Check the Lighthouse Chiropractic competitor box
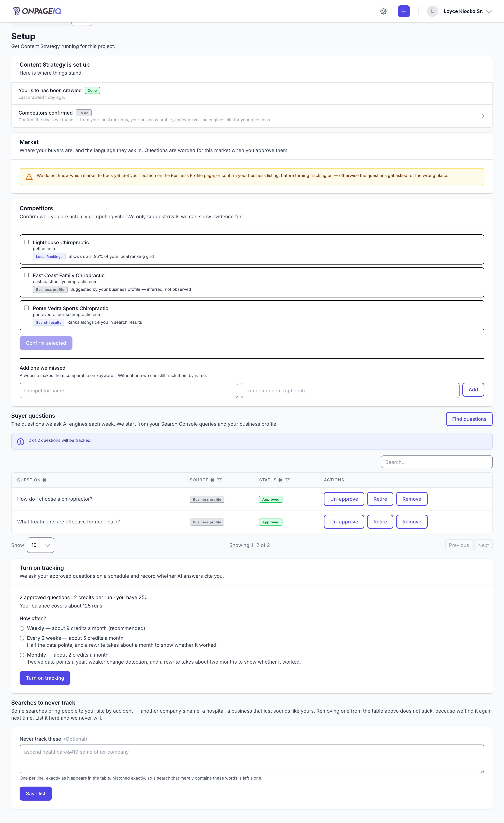The image size is (504, 823). coord(26,242)
